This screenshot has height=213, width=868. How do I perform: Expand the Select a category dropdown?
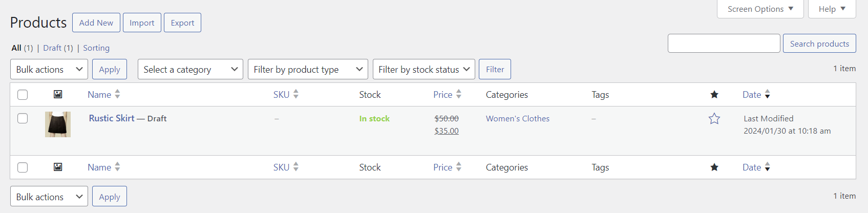coord(190,69)
